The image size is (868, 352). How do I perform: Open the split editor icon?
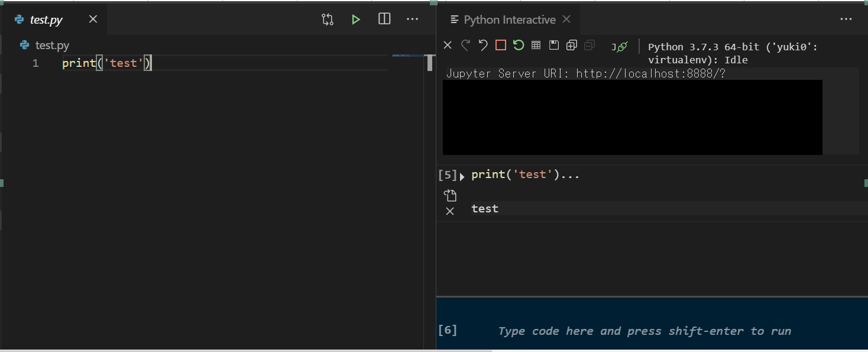click(384, 19)
